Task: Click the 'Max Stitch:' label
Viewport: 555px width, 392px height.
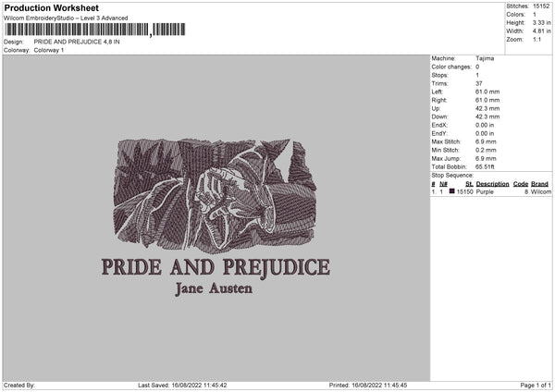Action: click(x=446, y=141)
